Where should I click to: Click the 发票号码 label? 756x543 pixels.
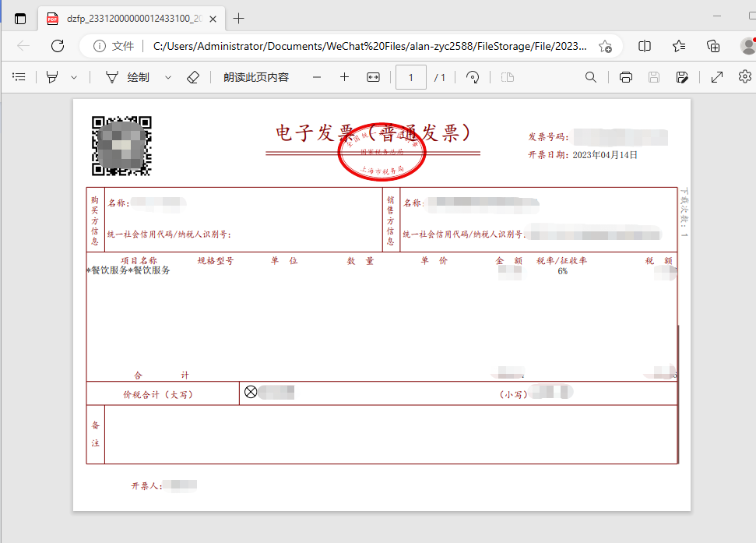click(x=548, y=137)
